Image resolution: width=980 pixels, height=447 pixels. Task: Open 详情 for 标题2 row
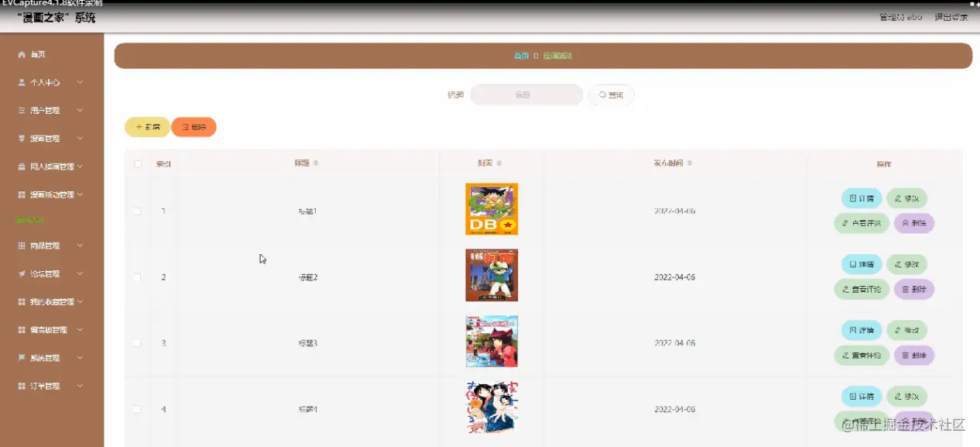pos(862,264)
